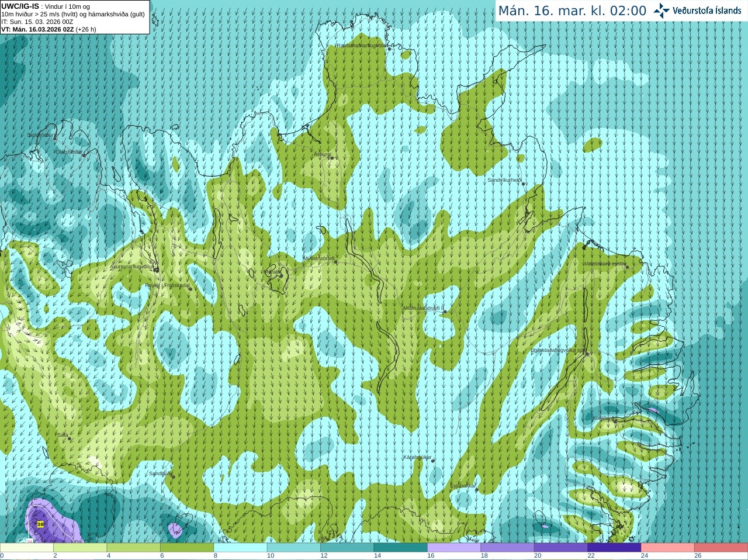Click the 0–2 m/s legend swatch
The height and width of the screenshot is (560, 748).
27,548
